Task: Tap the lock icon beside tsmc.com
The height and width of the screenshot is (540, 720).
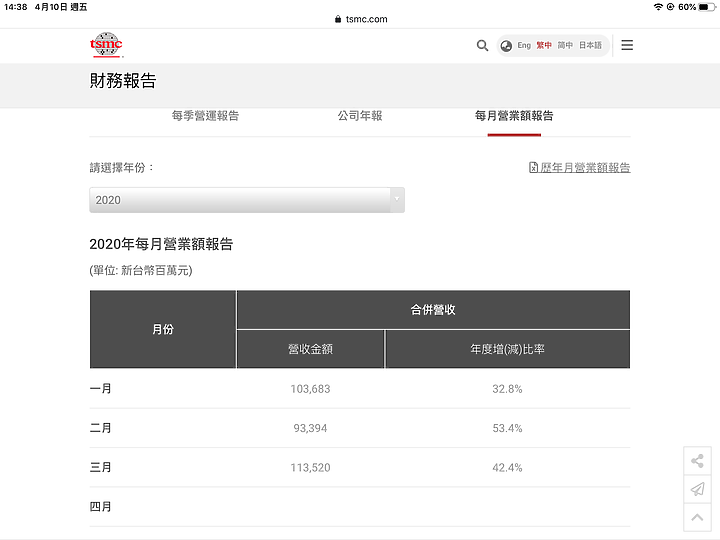Action: [x=338, y=19]
